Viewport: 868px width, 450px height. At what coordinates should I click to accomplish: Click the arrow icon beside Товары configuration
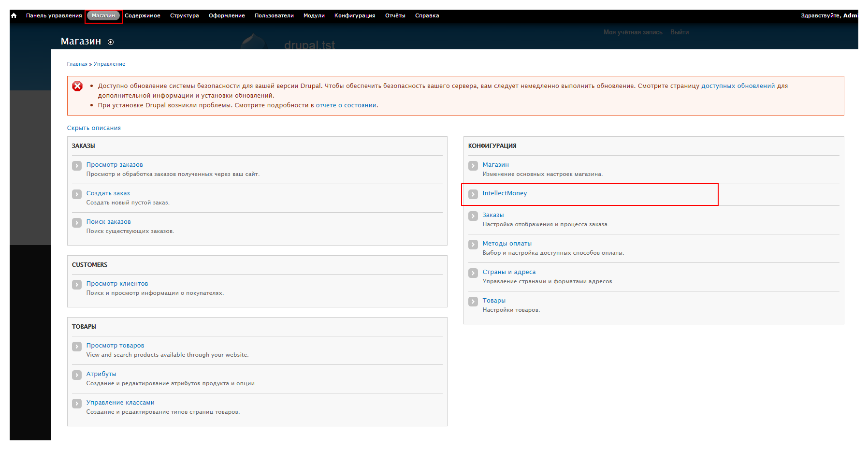473,302
